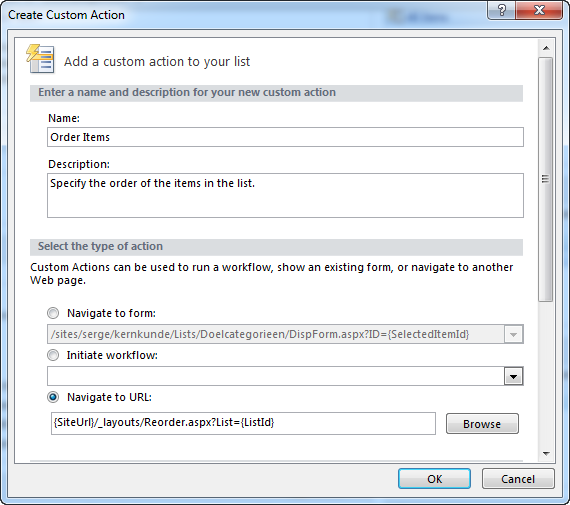Click the Cancel button
Image resolution: width=570 pixels, height=505 pixels.
[x=518, y=479]
